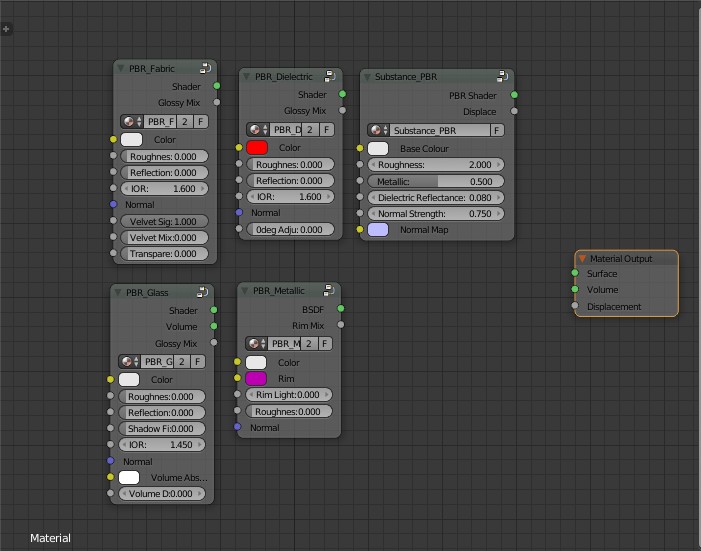Click the plus icon to expand the side panel
The image size is (701, 551).
click(x=6, y=30)
